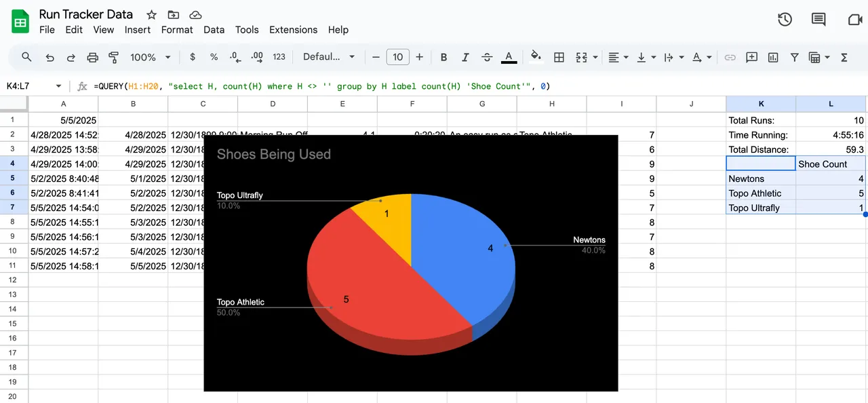Open the 123 number format menu

tap(279, 57)
